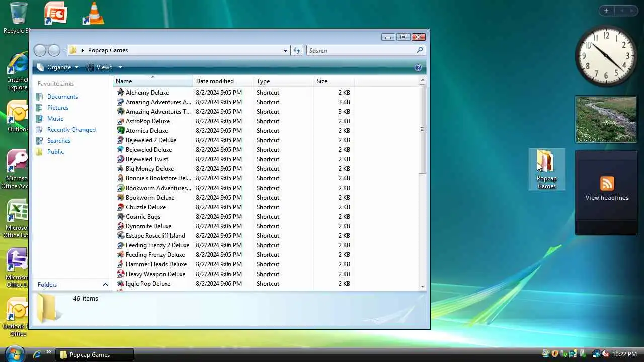The image size is (644, 362).
Task: Click the RSS feed icon in the gadget
Action: coord(607,184)
